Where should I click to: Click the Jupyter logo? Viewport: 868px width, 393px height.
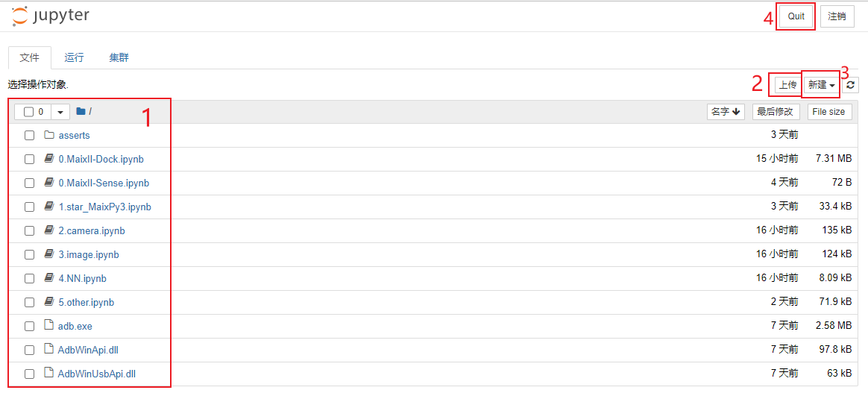pos(50,16)
